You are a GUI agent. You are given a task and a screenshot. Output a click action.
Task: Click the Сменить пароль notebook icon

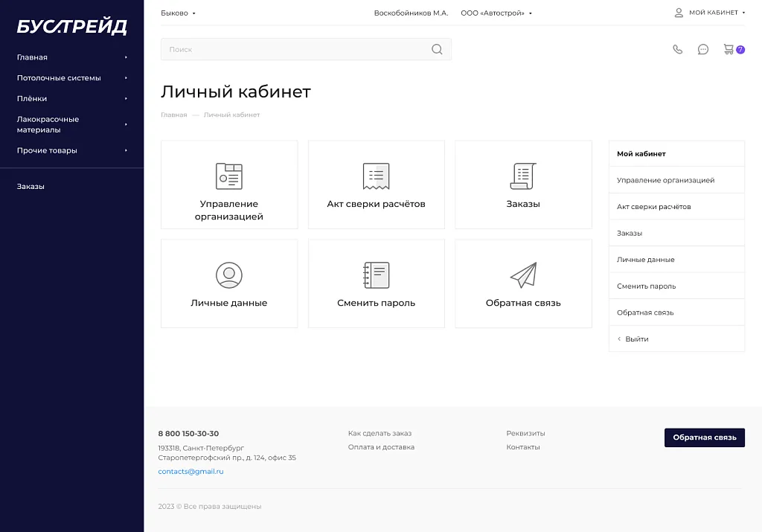376,275
